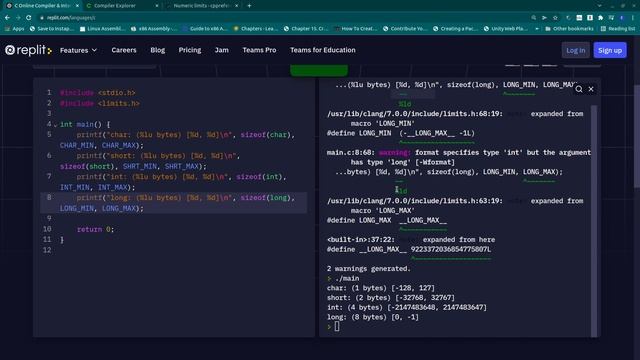Close the console search with X icon
This screenshot has height=360, width=640.
pos(591,89)
